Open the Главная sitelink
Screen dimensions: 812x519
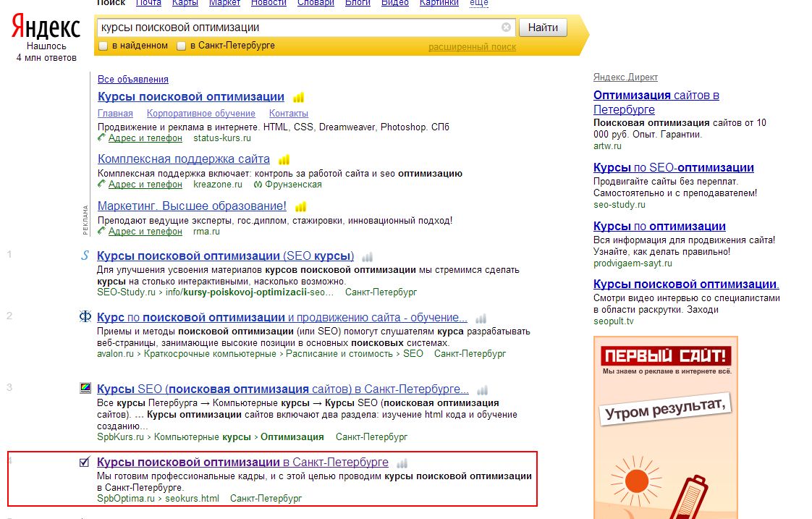click(x=115, y=114)
